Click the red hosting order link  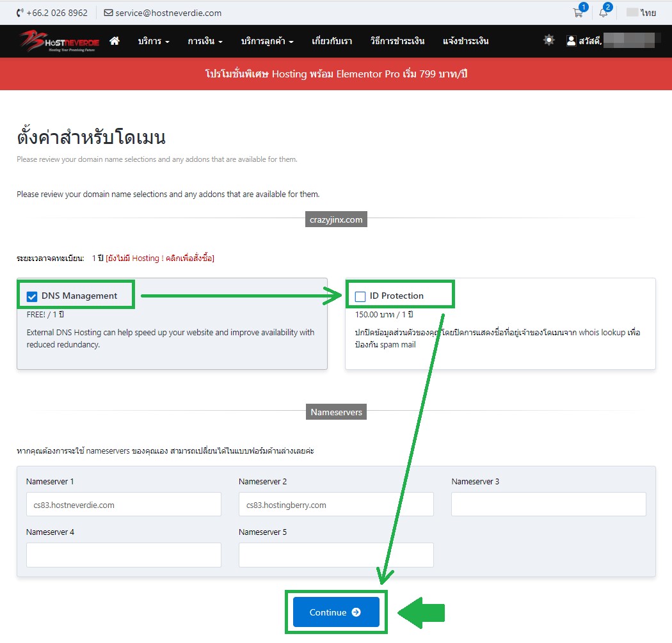tap(160, 258)
